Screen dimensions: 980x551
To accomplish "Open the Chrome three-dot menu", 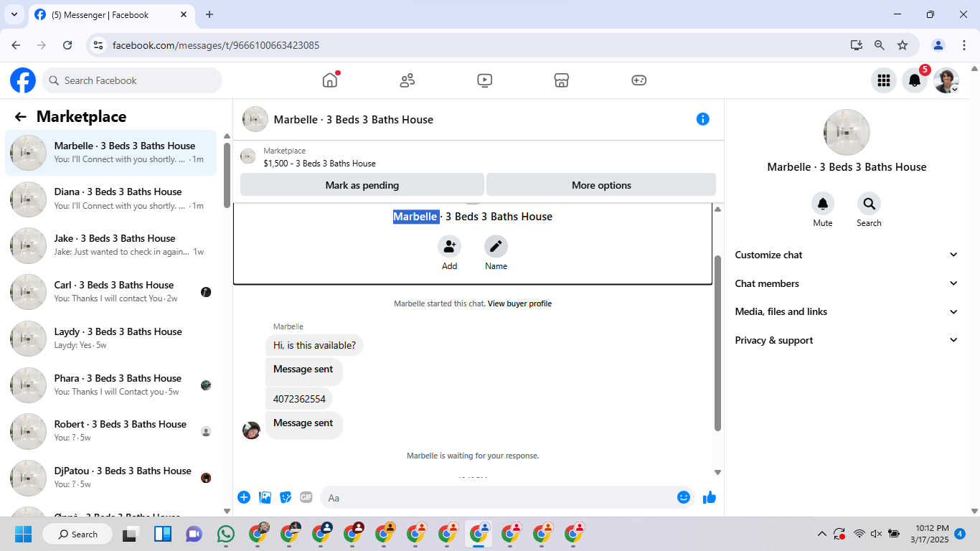I will 964,45.
